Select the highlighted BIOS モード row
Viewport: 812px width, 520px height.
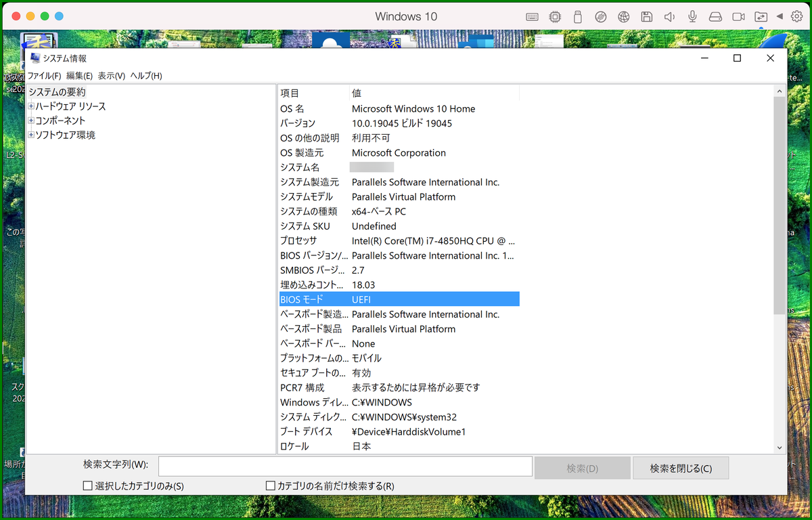point(399,299)
